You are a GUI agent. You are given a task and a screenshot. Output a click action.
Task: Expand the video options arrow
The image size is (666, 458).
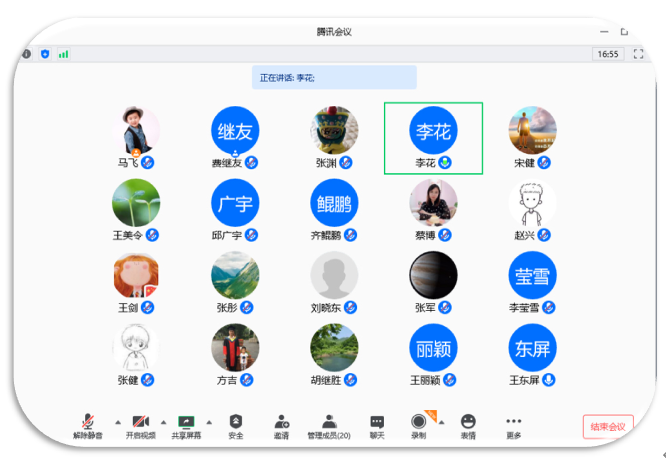pyautogui.click(x=164, y=422)
